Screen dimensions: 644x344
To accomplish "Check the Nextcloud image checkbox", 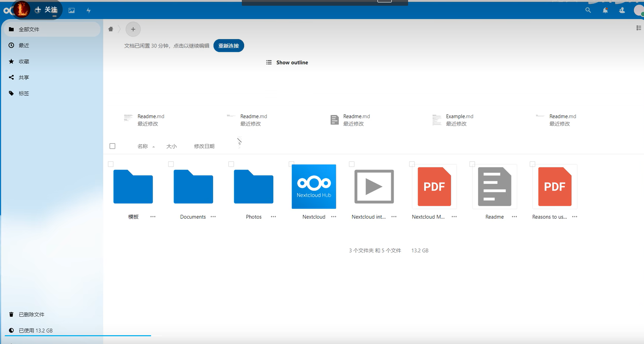I will pos(291,164).
